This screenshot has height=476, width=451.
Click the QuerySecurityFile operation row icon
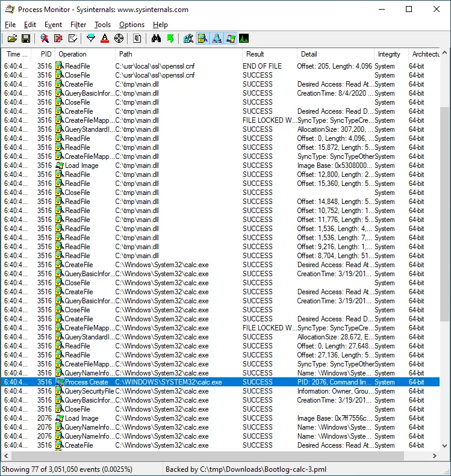click(x=60, y=391)
